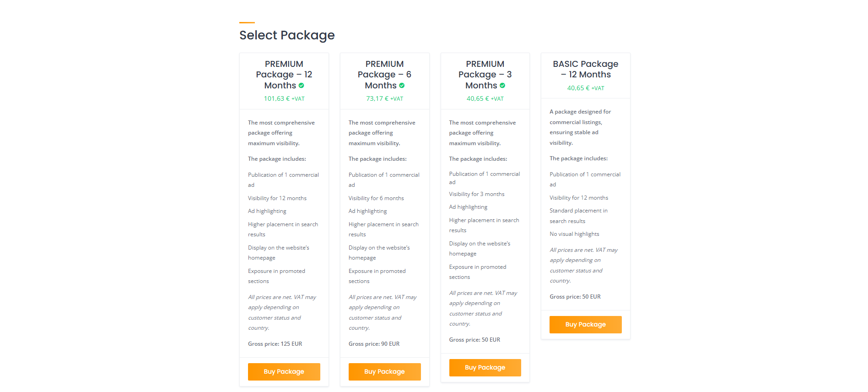Click Visibility for 6 months feature line
868x392 pixels.
click(x=376, y=198)
